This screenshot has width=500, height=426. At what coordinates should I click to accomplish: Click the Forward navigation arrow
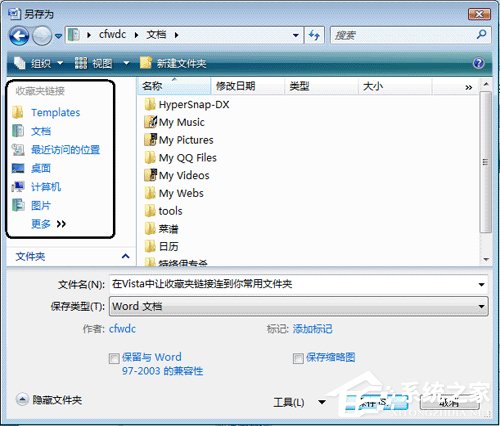(x=42, y=35)
